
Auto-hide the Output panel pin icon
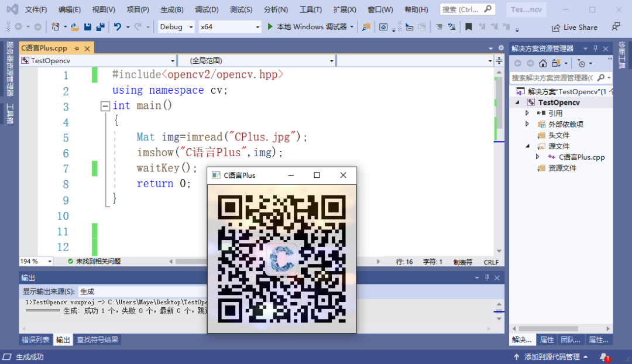(x=487, y=278)
